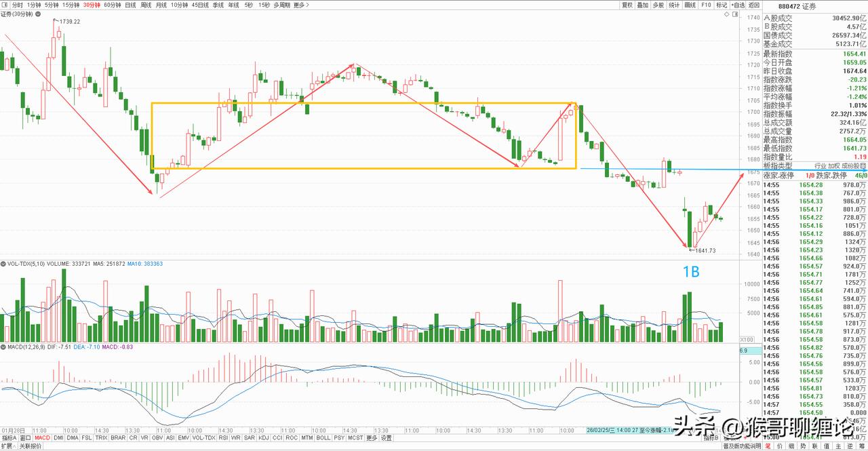This screenshot has height=451, width=868.
Task: Click the 最新指数 value 1654.41
Action: pos(853,54)
